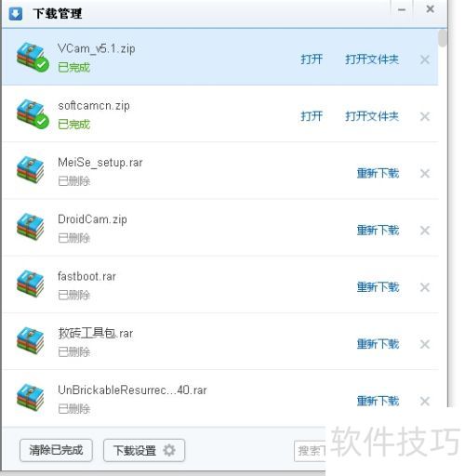This screenshot has height=476, width=465.
Task: Click the DroidCam.zip archive icon
Action: [x=30, y=227]
